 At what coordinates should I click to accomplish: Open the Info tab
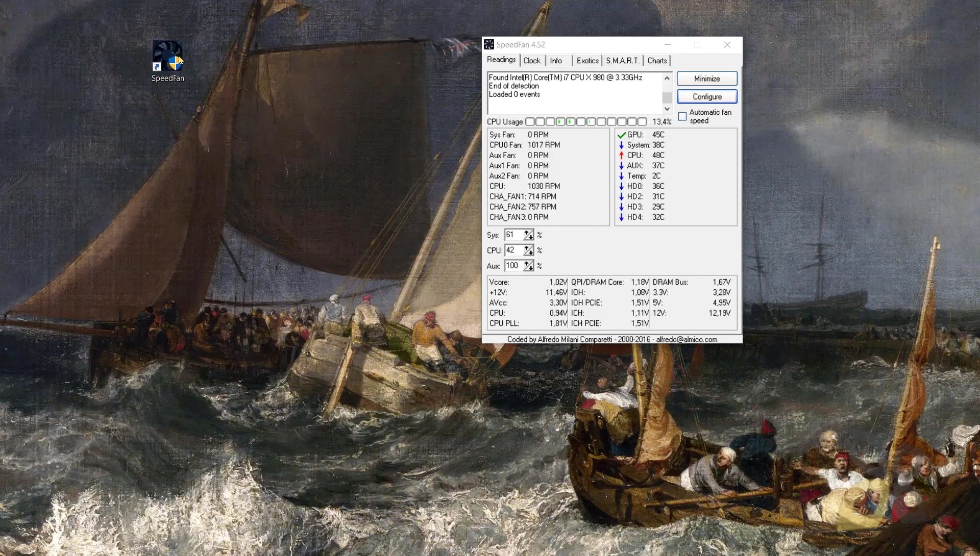pos(556,61)
